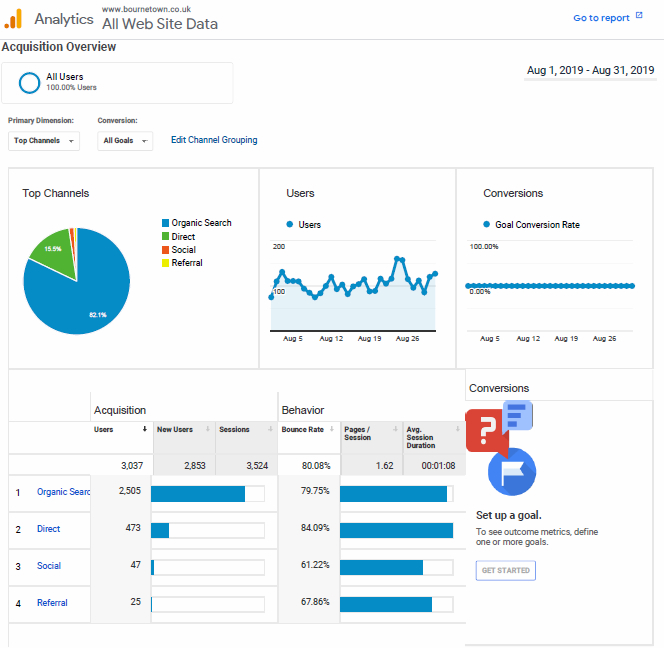664x648 pixels.
Task: Click the Google Analytics logo icon
Action: click(13, 19)
